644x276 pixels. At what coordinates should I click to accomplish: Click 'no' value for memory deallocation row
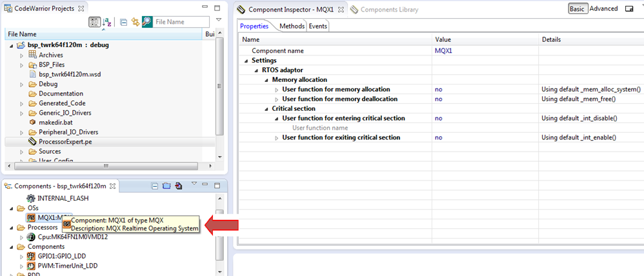point(438,99)
